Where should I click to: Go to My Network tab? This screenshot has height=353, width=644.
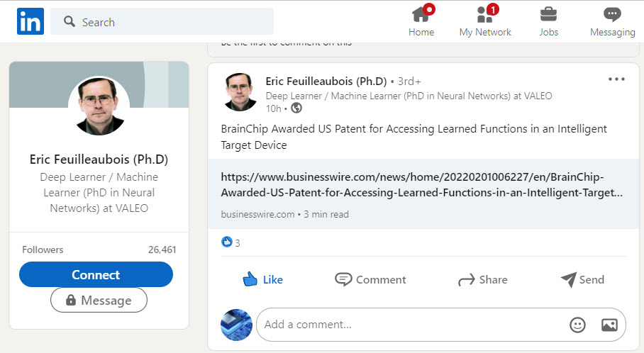click(x=485, y=22)
